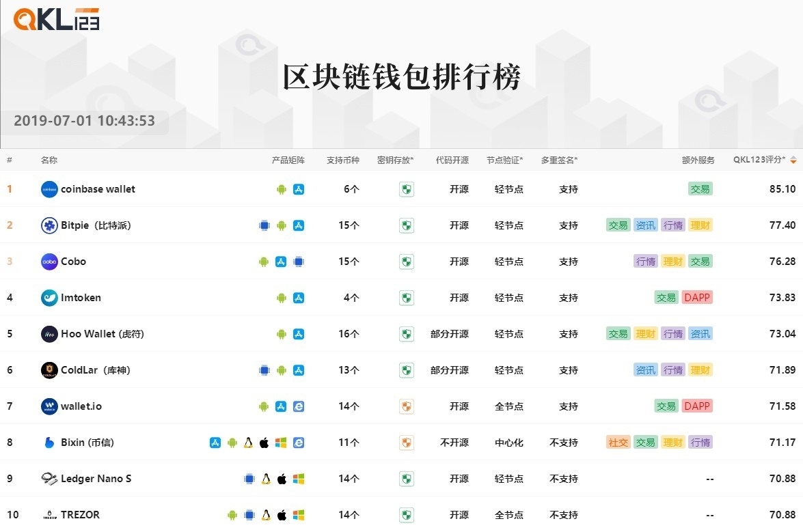This screenshot has height=532, width=803.
Task: Click 节点验证* column header
Action: tap(504, 160)
